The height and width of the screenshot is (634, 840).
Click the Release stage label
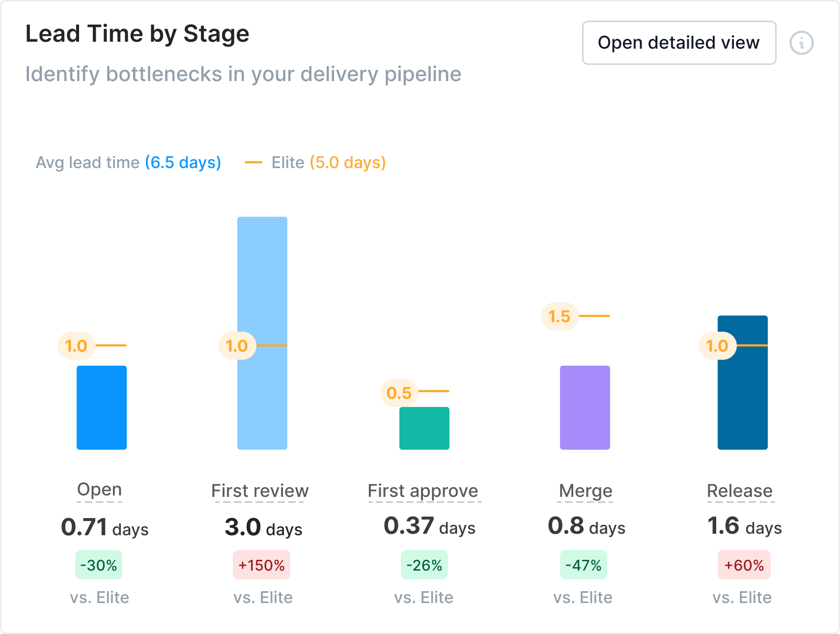tap(740, 491)
